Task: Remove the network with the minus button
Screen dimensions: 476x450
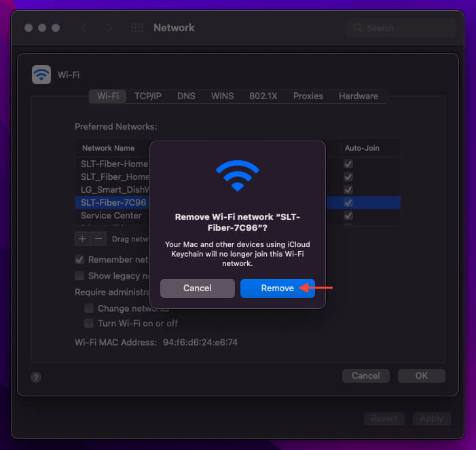Action: 98,239
